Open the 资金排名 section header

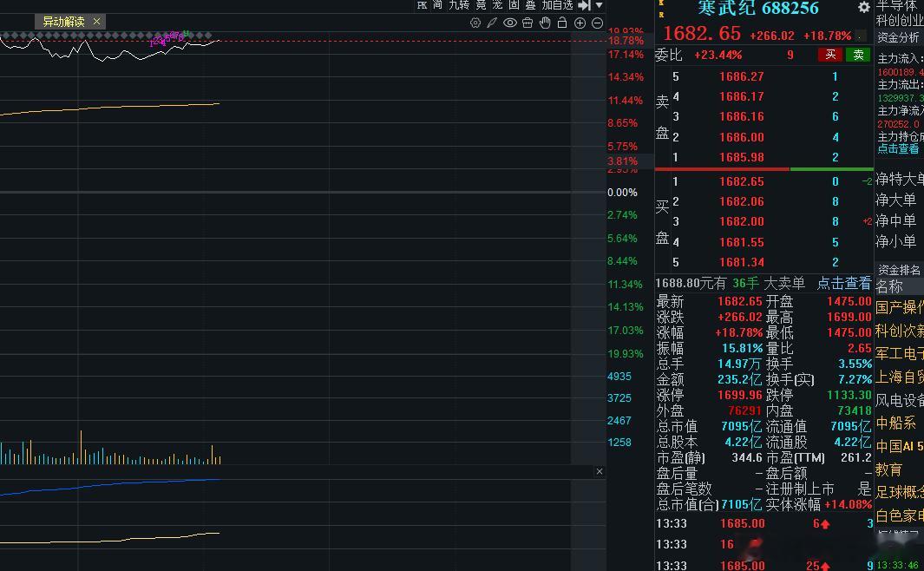(x=899, y=270)
